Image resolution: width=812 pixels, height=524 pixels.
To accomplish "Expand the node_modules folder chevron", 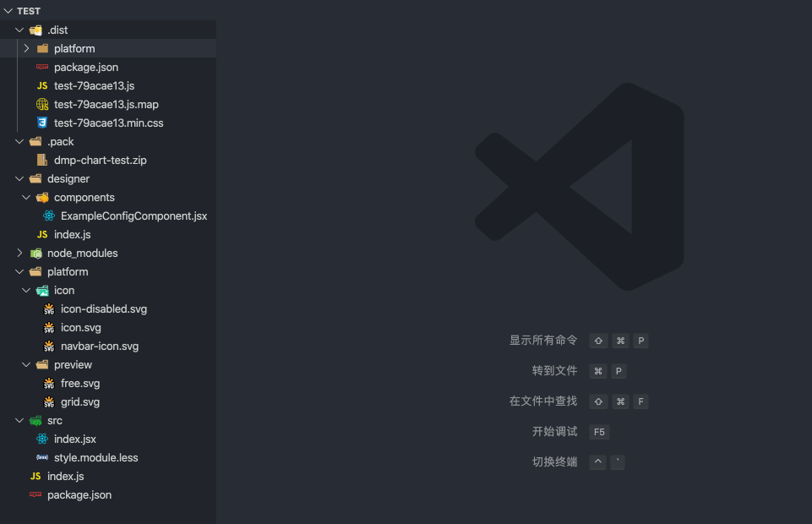I will coord(19,254).
